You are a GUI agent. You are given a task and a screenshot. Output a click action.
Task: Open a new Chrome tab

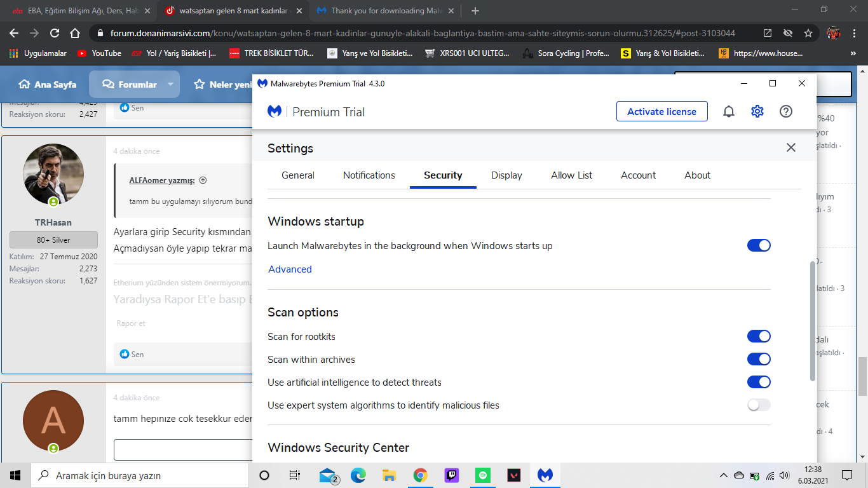[475, 11]
